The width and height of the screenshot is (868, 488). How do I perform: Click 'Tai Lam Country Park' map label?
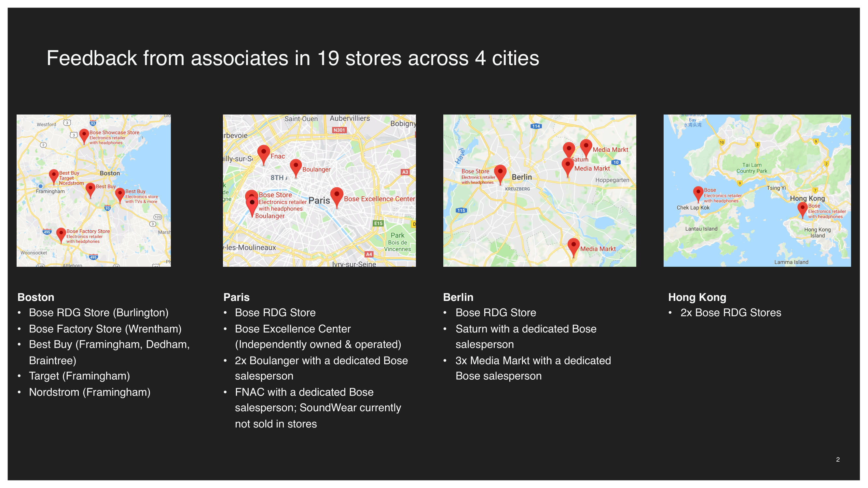pyautogui.click(x=752, y=168)
